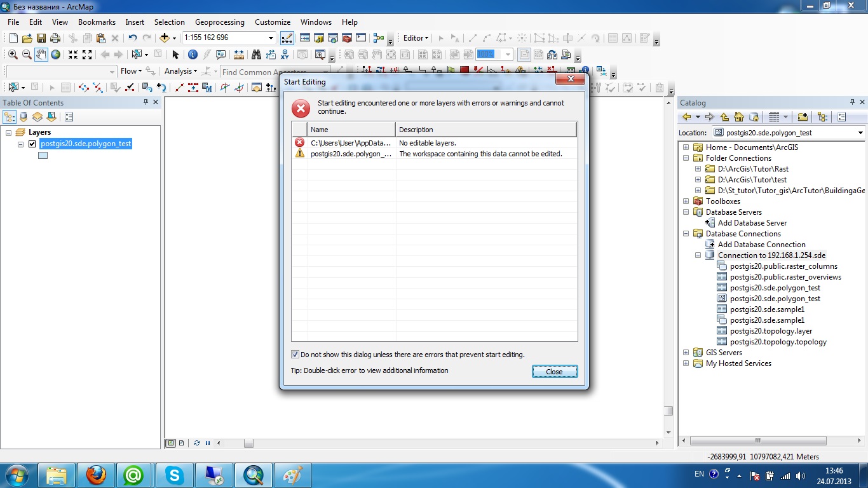Viewport: 868px width, 488px height.
Task: Open Firefox from the taskbar
Action: 96,475
